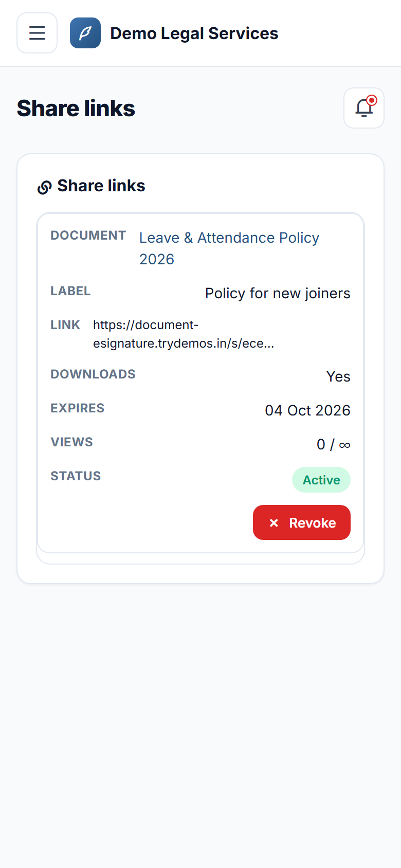Click the DOWNLOADS field label
The height and width of the screenshot is (868, 401).
[x=93, y=374]
